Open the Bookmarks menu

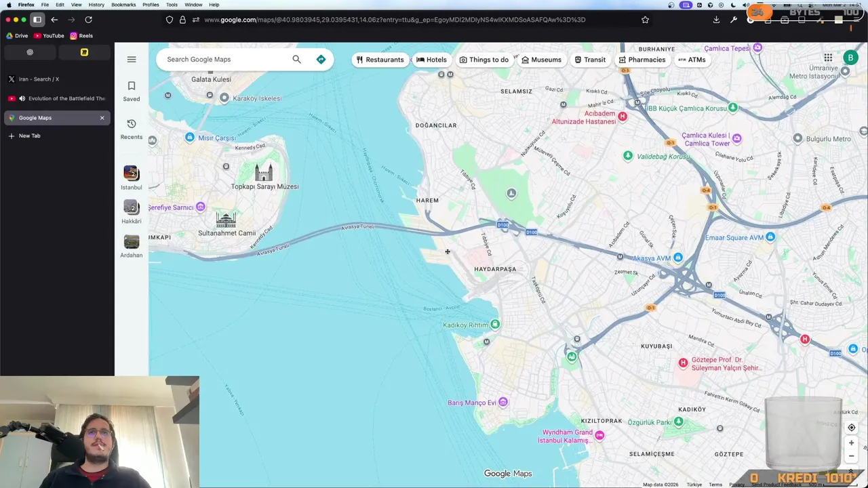[123, 5]
